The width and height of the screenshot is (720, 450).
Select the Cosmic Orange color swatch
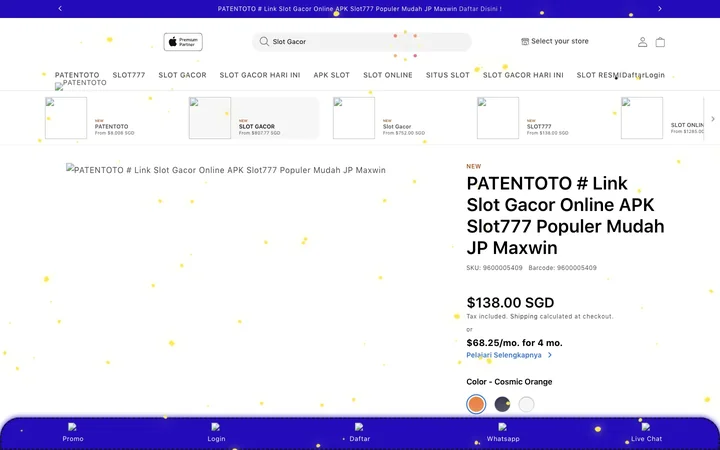pos(476,404)
